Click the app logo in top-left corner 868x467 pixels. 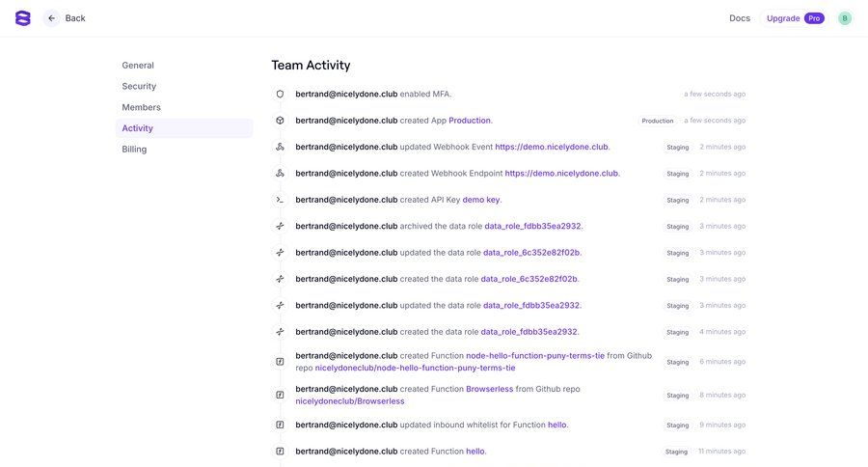[23, 18]
